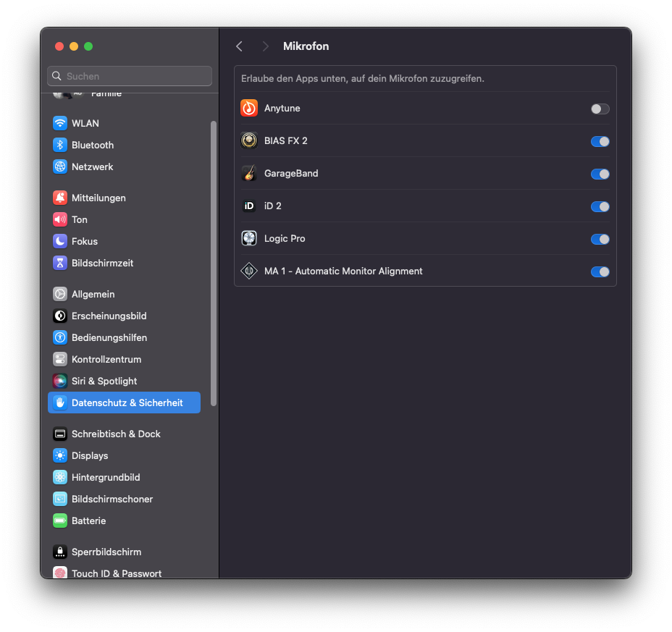Open Erscheinungsbild in the sidebar
The height and width of the screenshot is (632, 672).
pyautogui.click(x=125, y=316)
